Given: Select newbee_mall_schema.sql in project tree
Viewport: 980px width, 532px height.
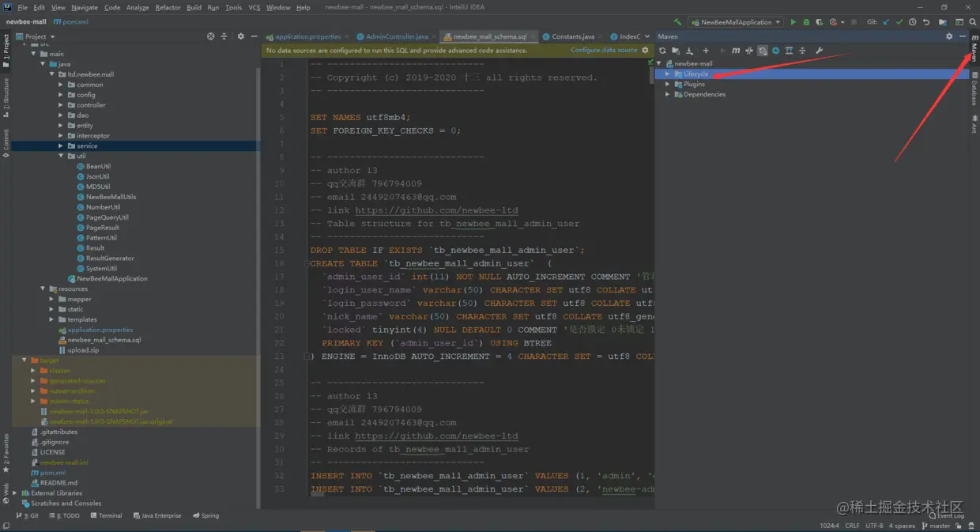Looking at the screenshot, I should pos(104,340).
